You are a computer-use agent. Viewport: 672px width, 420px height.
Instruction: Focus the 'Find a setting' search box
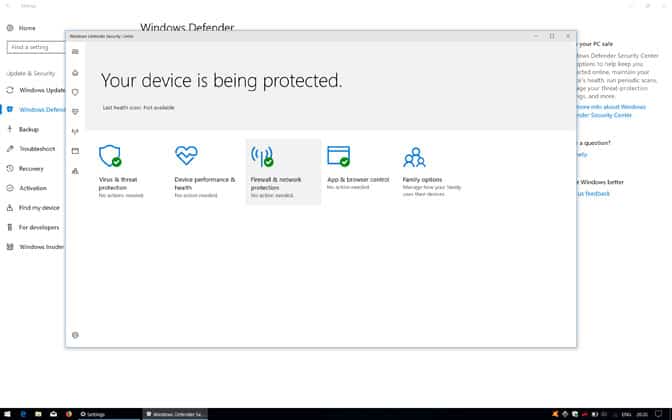click(36, 47)
